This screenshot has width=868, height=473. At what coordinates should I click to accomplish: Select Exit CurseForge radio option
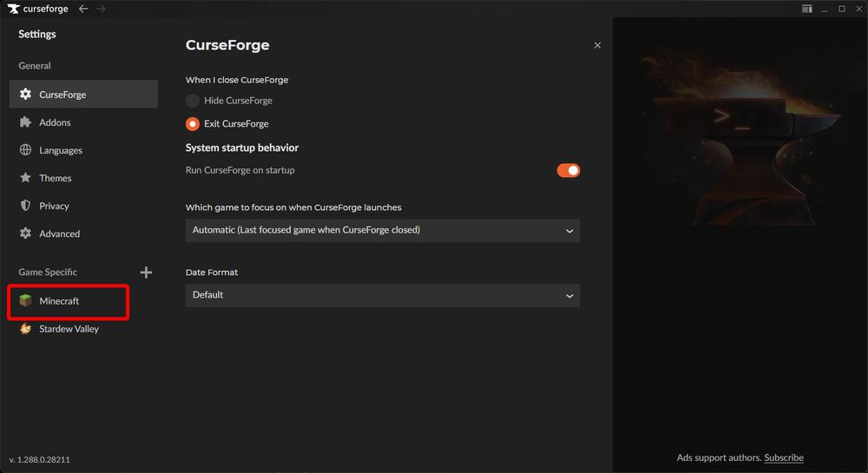193,124
